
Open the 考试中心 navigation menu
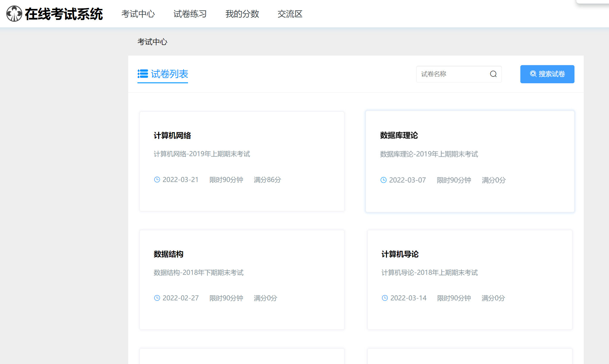pyautogui.click(x=138, y=14)
